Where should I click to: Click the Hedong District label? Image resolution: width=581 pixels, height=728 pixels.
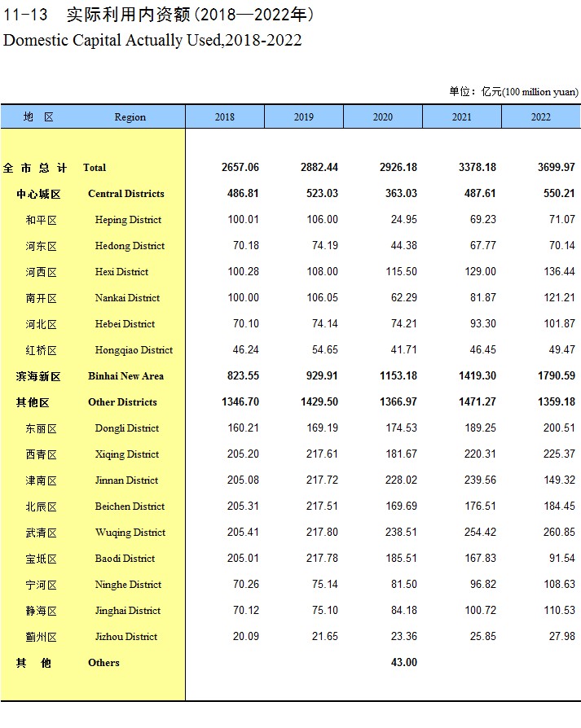[130, 246]
